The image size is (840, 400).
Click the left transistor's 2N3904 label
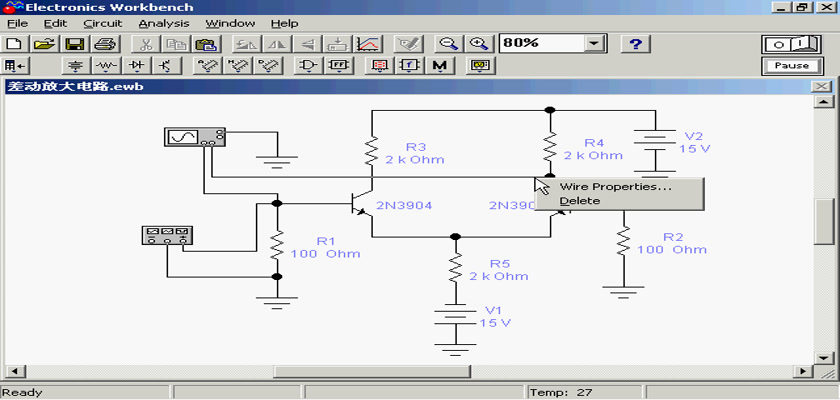(x=404, y=205)
